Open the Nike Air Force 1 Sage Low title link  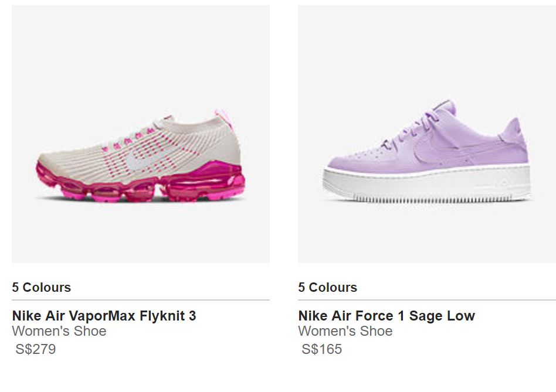click(387, 316)
